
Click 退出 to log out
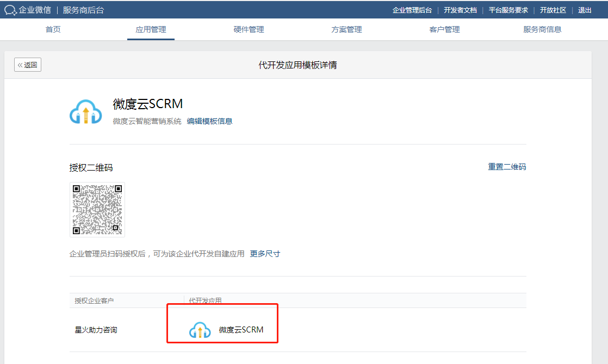[x=585, y=10]
